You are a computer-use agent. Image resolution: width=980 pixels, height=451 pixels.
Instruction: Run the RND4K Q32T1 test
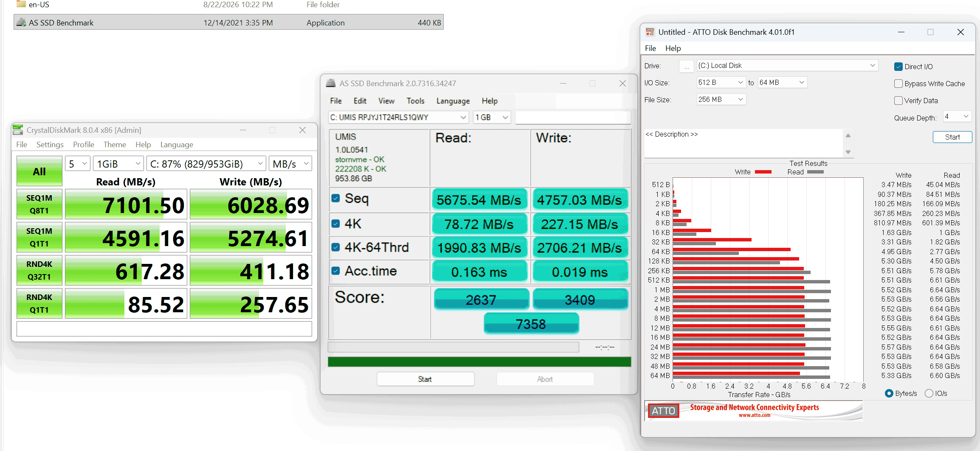[39, 270]
